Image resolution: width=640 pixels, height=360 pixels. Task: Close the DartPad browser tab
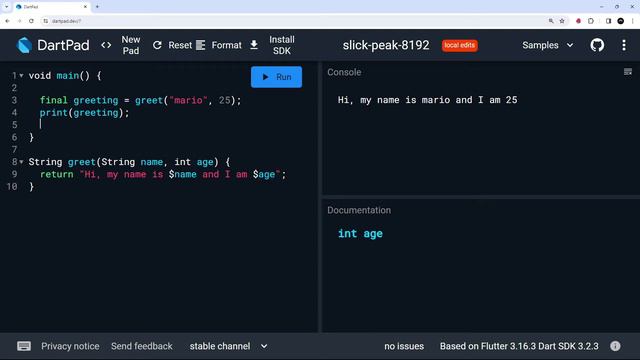pyautogui.click(x=85, y=7)
